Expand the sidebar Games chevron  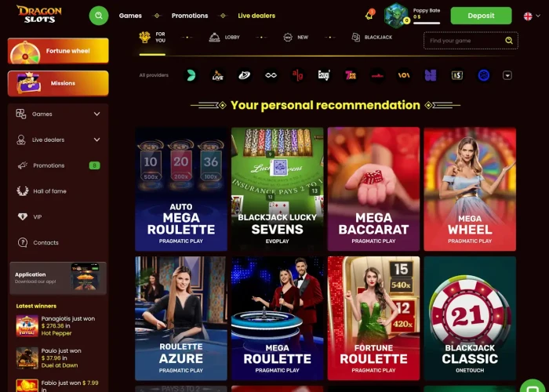click(97, 114)
